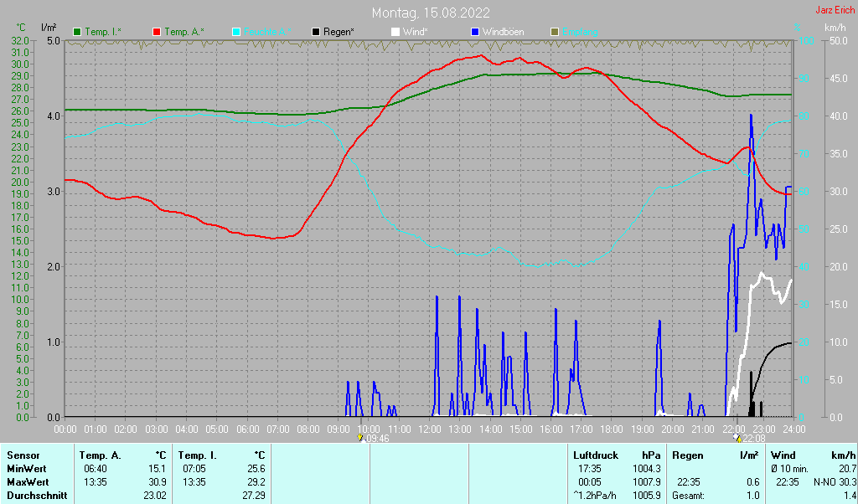
Task: Click the 'MaxWert' row label
Action: click(x=28, y=483)
